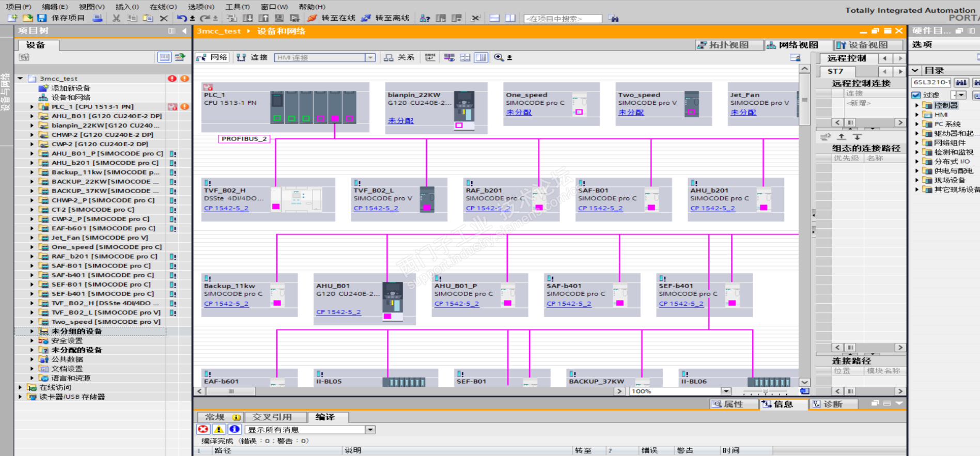Image resolution: width=980 pixels, height=456 pixels.
Task: Expand the HMI folder in hardware catalog
Action: 917,115
